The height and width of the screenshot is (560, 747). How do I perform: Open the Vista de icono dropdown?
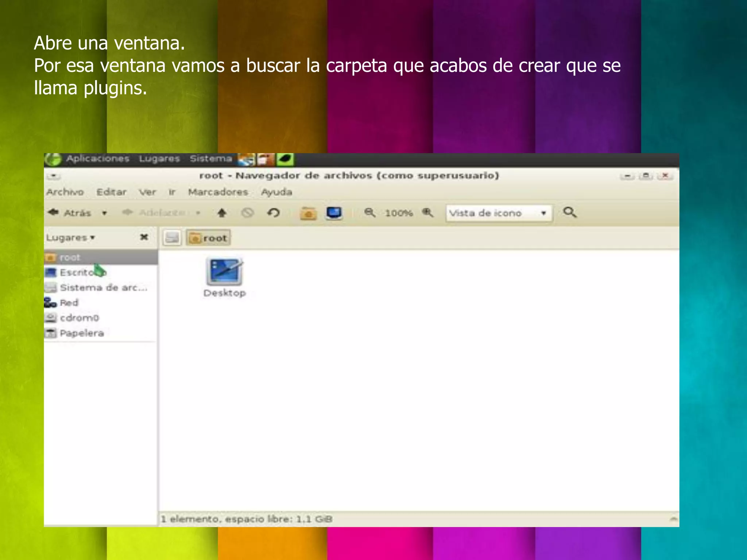pyautogui.click(x=499, y=213)
